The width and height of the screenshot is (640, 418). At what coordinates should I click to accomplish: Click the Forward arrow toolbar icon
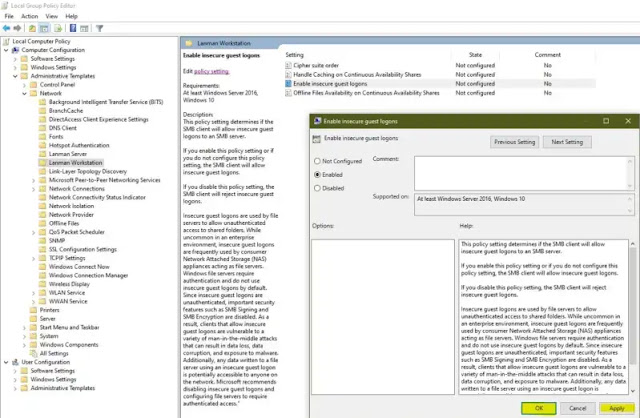[x=19, y=28]
